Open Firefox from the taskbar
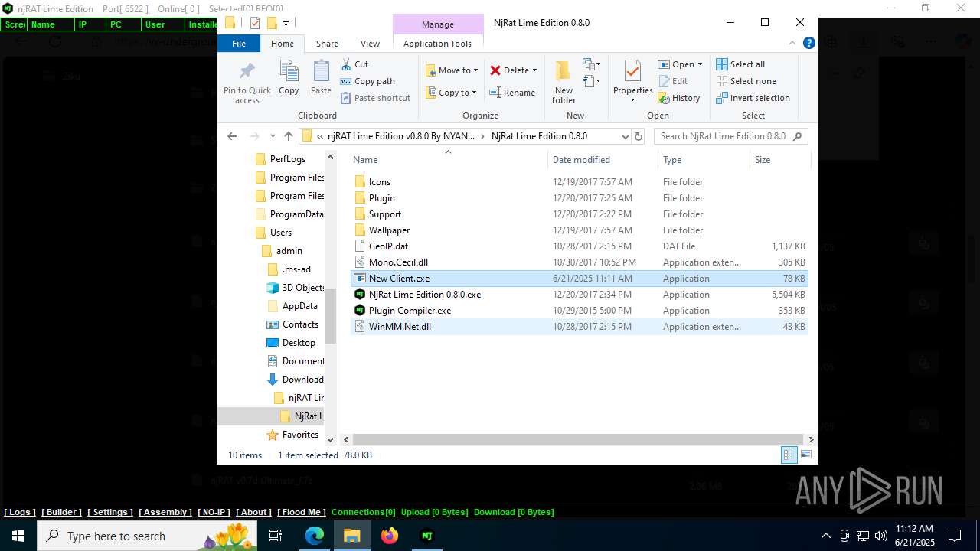Image resolution: width=980 pixels, height=551 pixels. click(390, 536)
